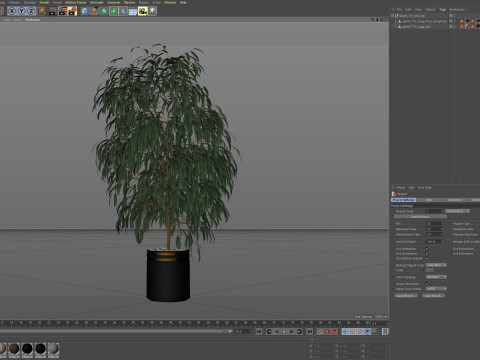Jump to the previous keyframe
Image resolution: width=480 pixels, height=360 pixels.
[x=269, y=331]
